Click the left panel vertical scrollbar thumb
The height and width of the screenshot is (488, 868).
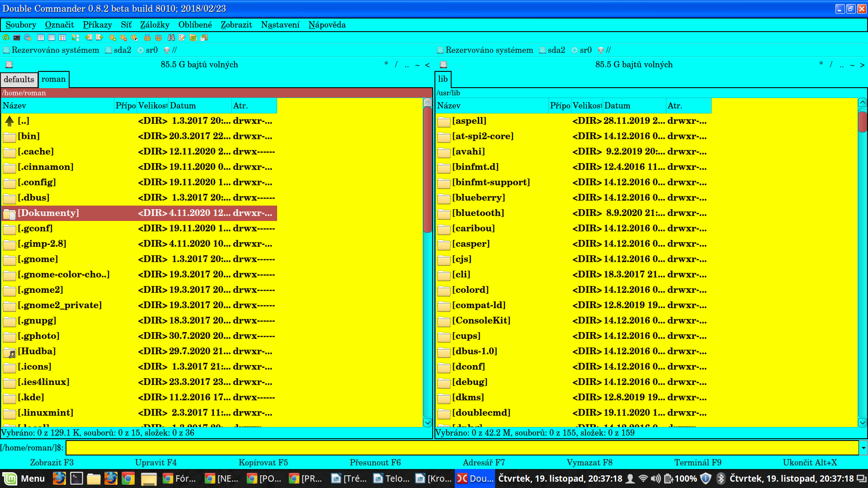tap(427, 169)
